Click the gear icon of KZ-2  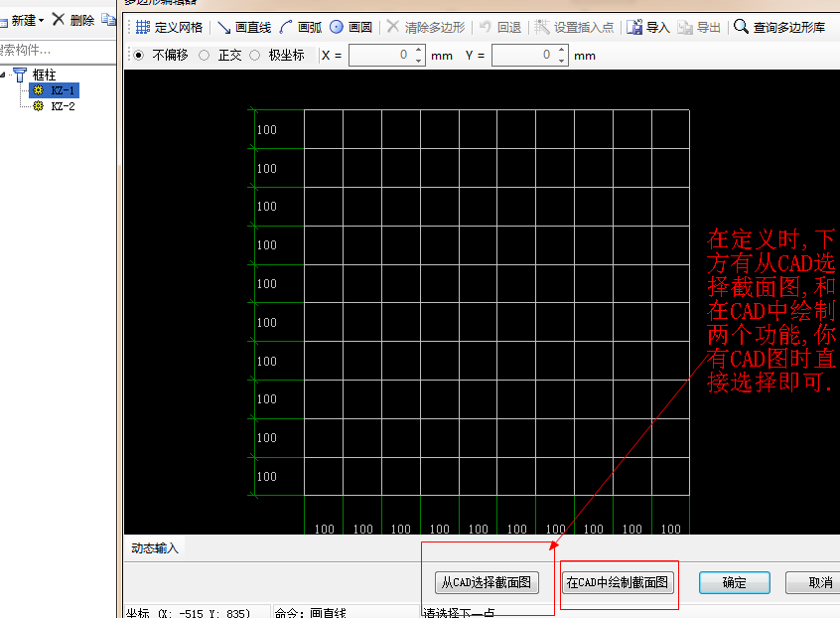[38, 106]
